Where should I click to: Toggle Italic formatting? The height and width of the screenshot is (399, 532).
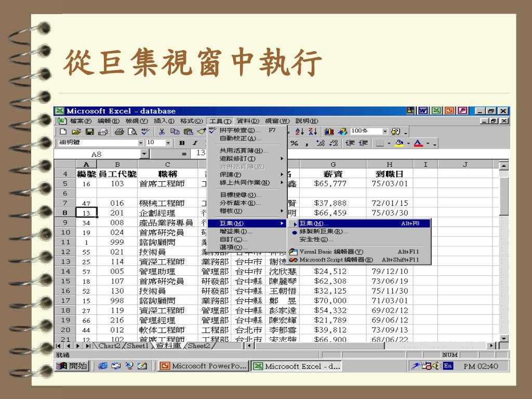pyautogui.click(x=195, y=143)
